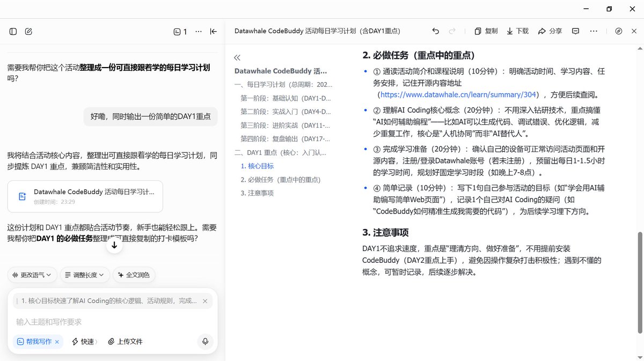The width and height of the screenshot is (644, 361).
Task: Select outline item 1. 核心目标
Action: tap(257, 166)
